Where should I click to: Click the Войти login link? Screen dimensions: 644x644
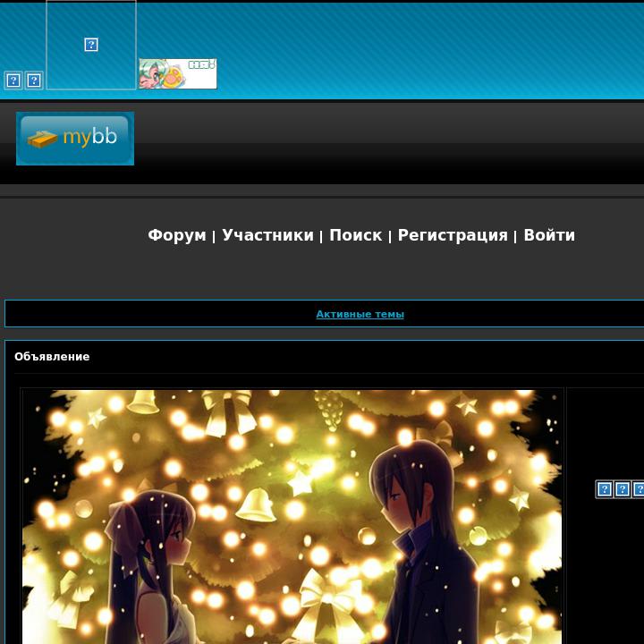[549, 235]
